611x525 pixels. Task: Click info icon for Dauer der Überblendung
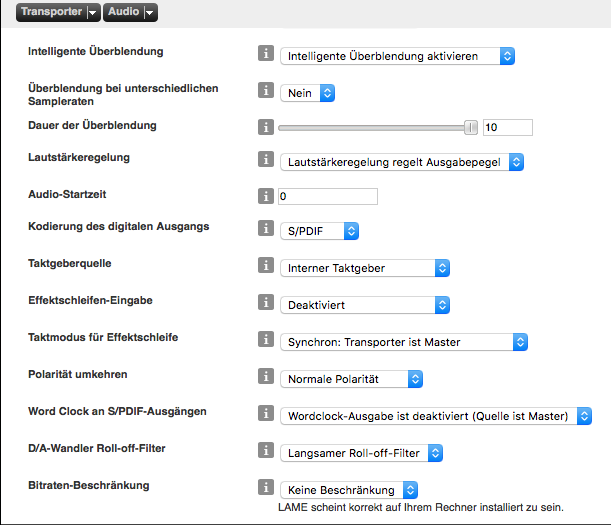pyautogui.click(x=266, y=127)
